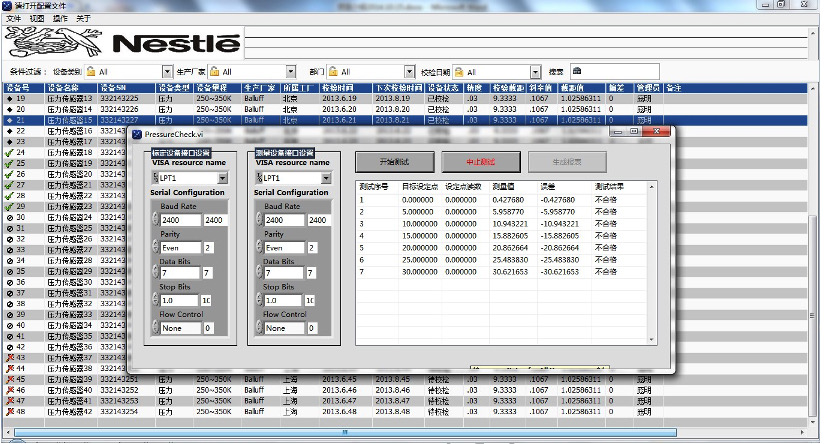824x444 pixels.
Task: Click the red X icon on row 48
Action: pyautogui.click(x=9, y=411)
